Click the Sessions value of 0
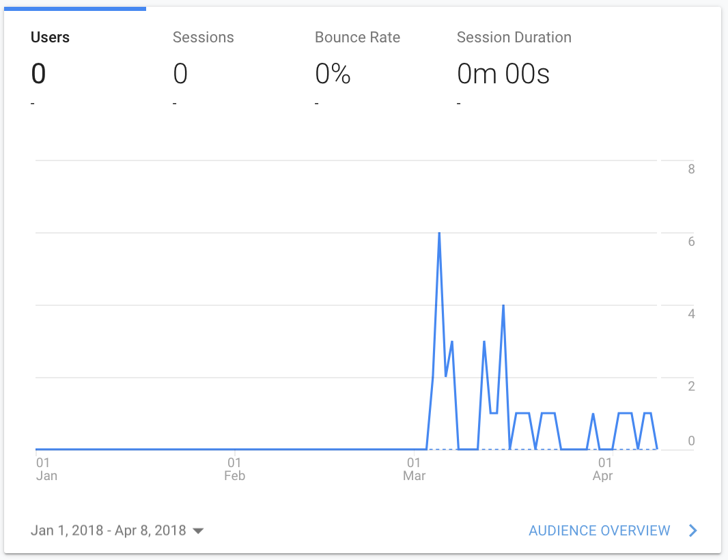This screenshot has height=560, width=728. point(180,74)
